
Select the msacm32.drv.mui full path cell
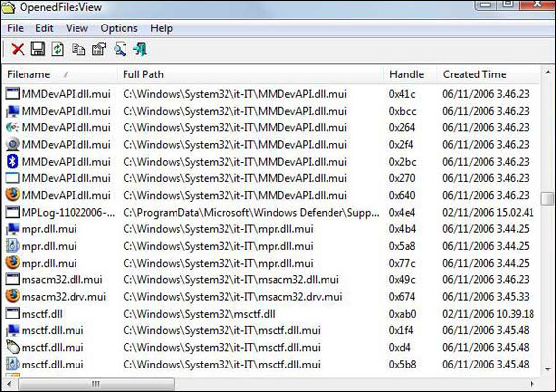[x=233, y=297]
